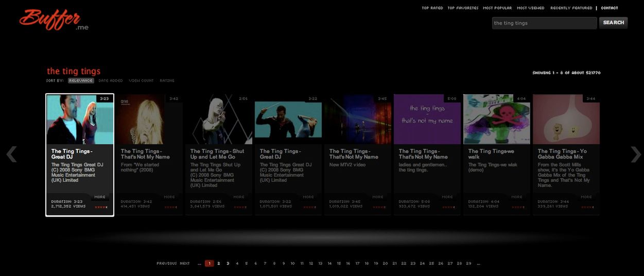Expand More on 1,071,501 views card
The height and width of the screenshot is (276, 644).
[308, 197]
